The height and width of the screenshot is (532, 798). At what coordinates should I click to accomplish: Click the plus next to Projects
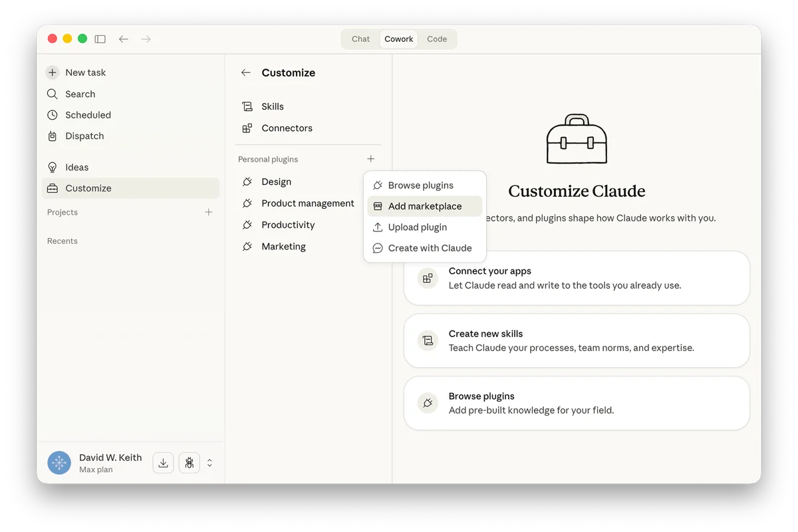click(x=208, y=211)
